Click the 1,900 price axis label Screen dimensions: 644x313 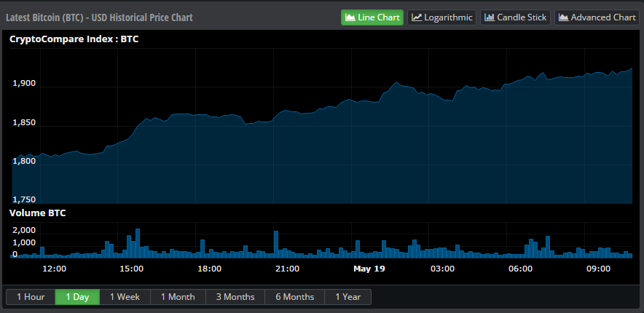click(24, 84)
